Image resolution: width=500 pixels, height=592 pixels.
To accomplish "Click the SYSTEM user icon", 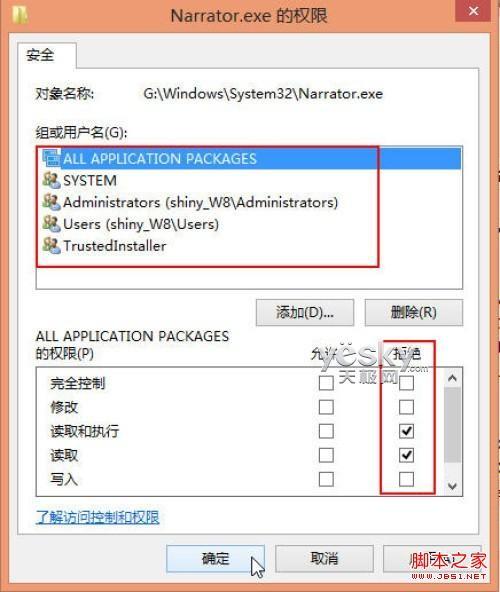I will [x=51, y=180].
